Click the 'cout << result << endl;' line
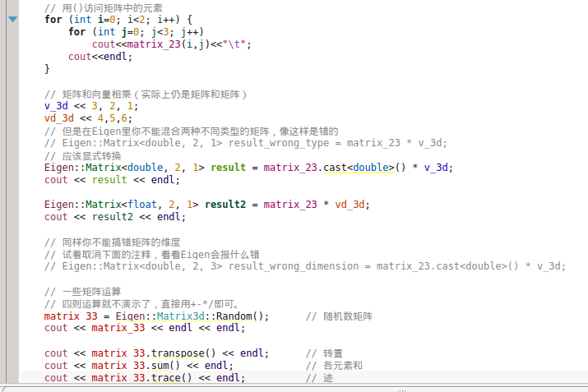 point(112,180)
